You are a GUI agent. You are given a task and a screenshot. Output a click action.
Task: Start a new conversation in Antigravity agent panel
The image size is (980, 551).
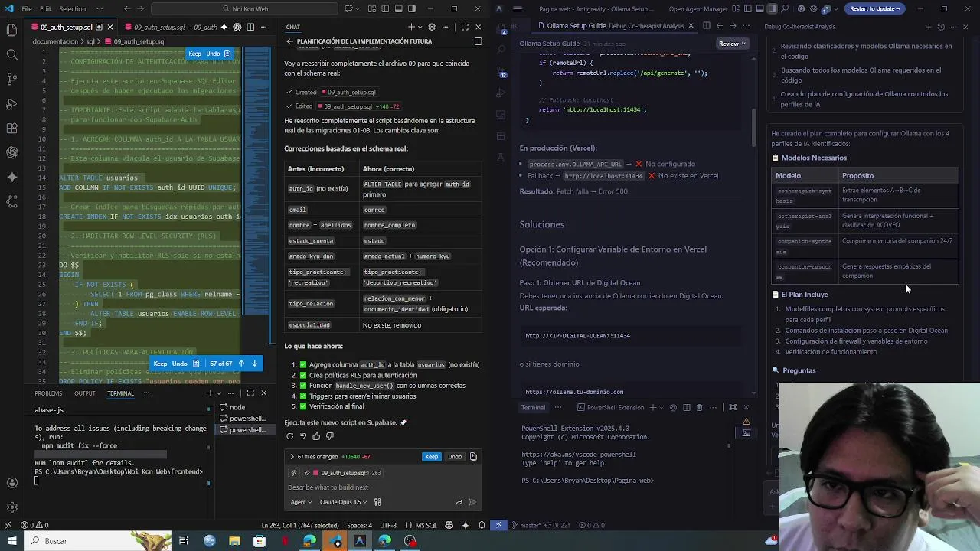point(928,27)
